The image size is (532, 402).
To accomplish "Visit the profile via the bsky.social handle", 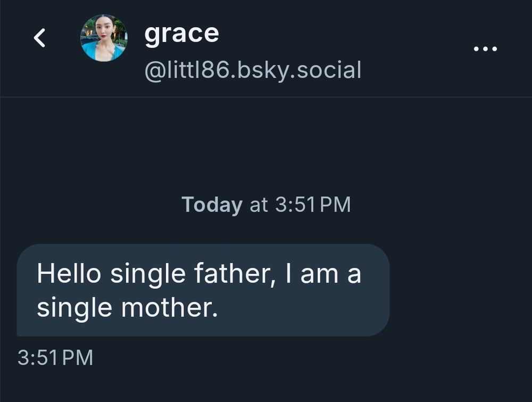I will click(253, 70).
